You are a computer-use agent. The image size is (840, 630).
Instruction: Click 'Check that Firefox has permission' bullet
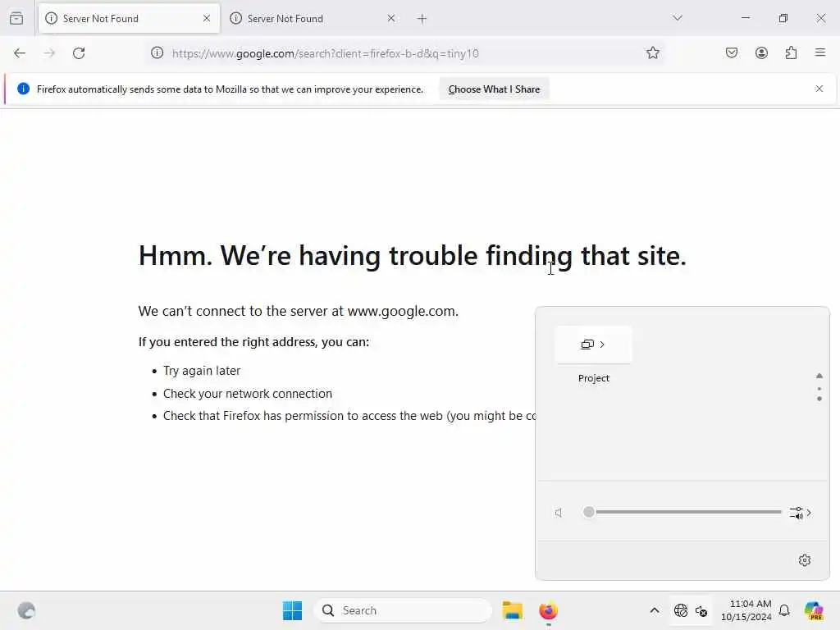349,416
